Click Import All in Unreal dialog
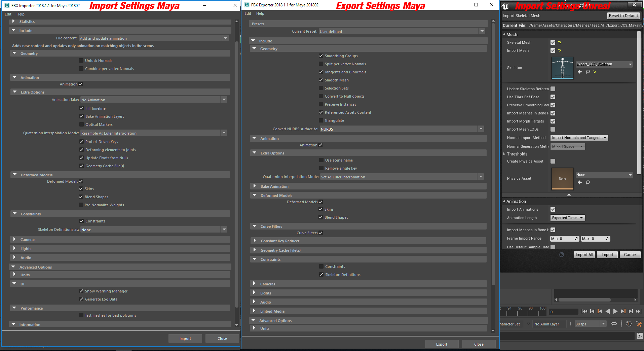The width and height of the screenshot is (644, 351). 584,255
